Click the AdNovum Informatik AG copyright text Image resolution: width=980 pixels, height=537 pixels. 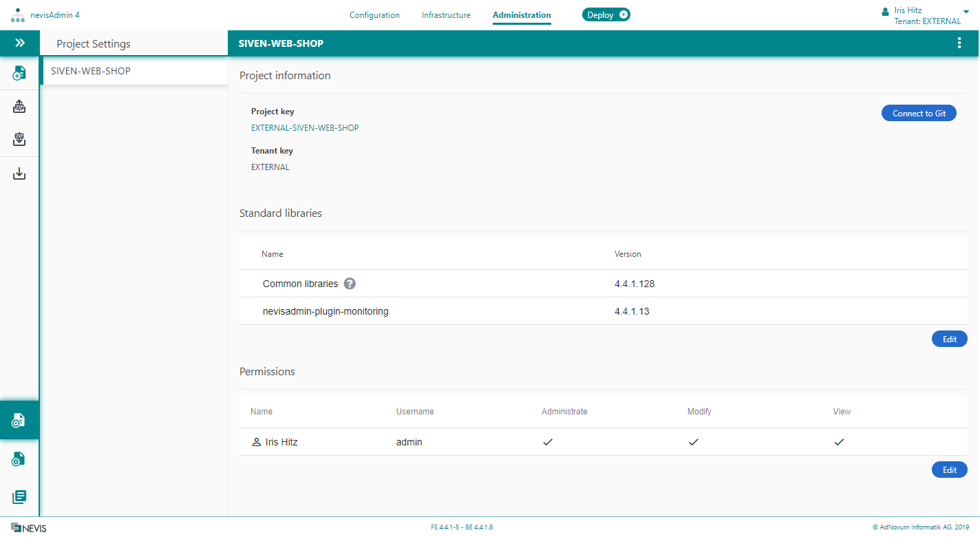pos(921,527)
